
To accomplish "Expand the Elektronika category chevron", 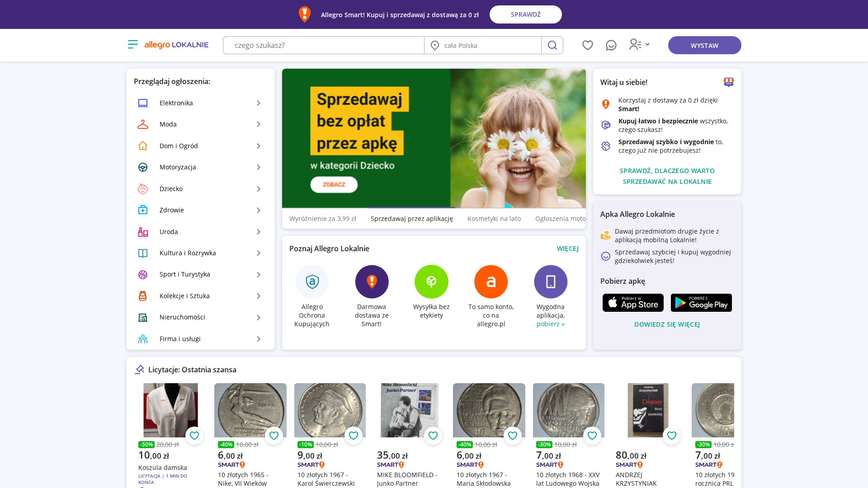I will coord(259,103).
